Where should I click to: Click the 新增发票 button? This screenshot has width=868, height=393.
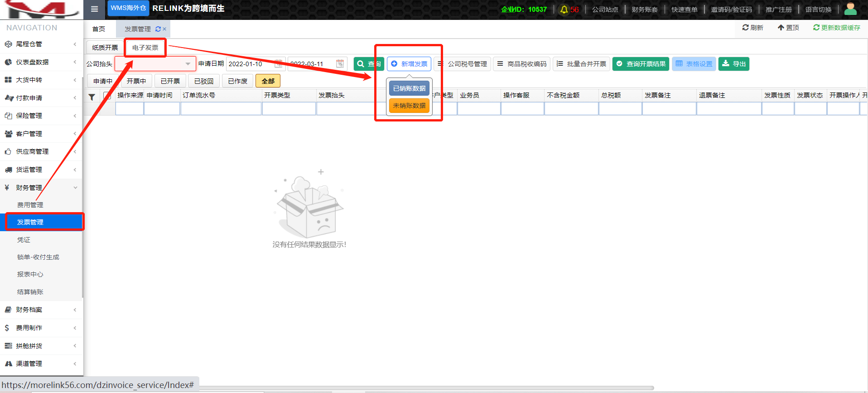point(409,64)
